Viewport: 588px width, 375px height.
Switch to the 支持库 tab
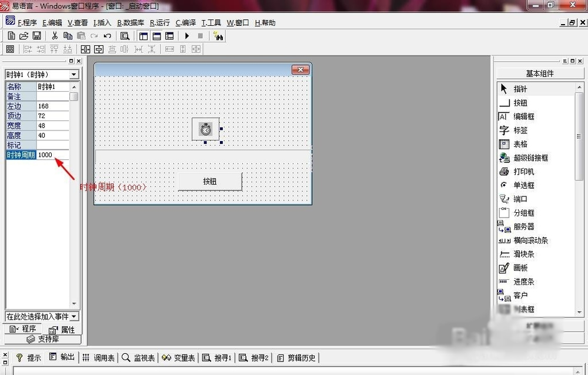tap(43, 339)
